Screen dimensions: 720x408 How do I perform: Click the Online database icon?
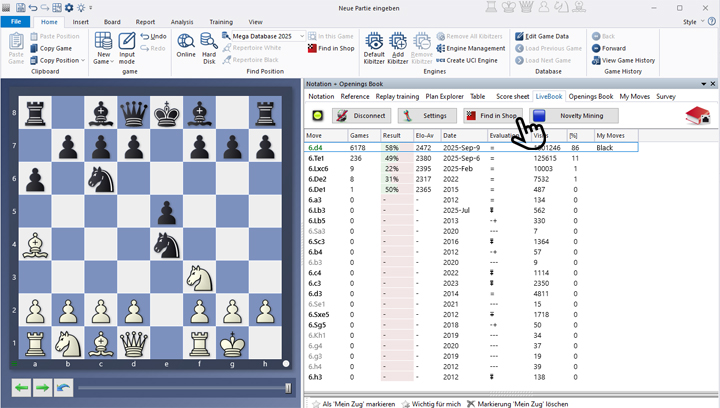click(x=186, y=45)
